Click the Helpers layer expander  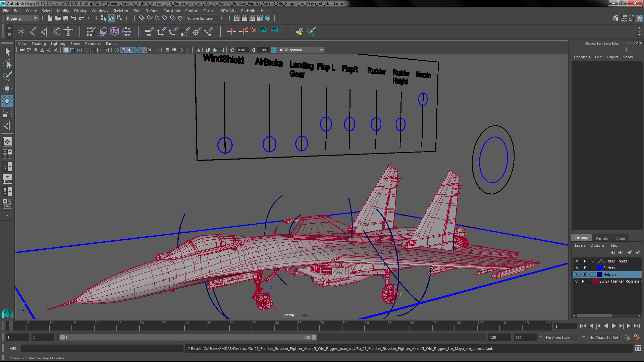point(593,275)
